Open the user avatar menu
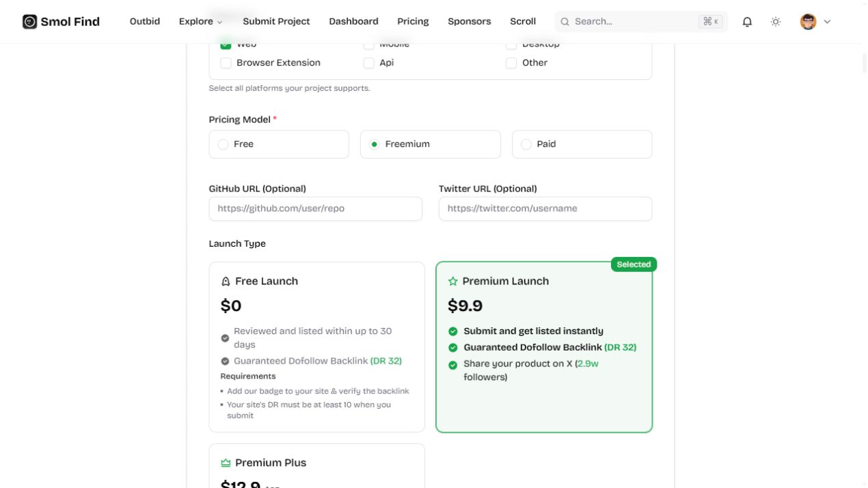Screen dimensions: 868x488 pos(808,22)
